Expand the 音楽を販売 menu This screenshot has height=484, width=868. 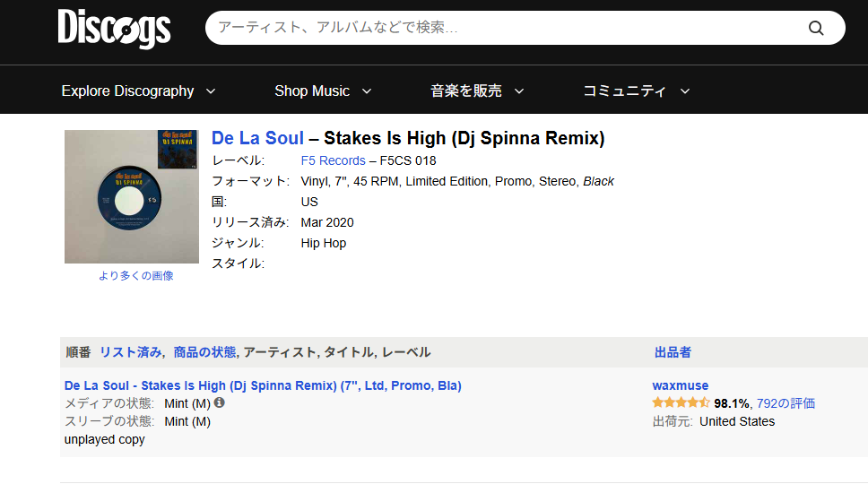[x=477, y=91]
